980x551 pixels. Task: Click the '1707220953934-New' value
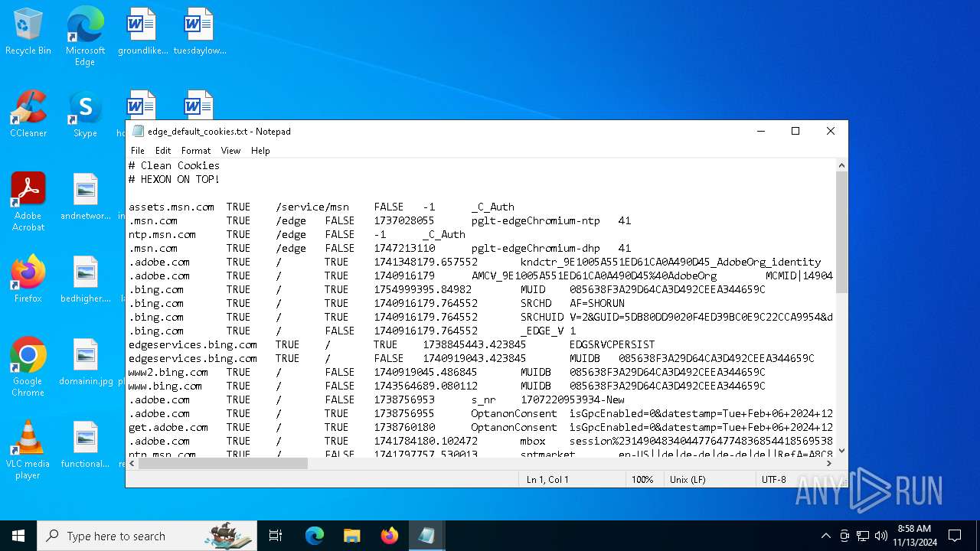[573, 399]
